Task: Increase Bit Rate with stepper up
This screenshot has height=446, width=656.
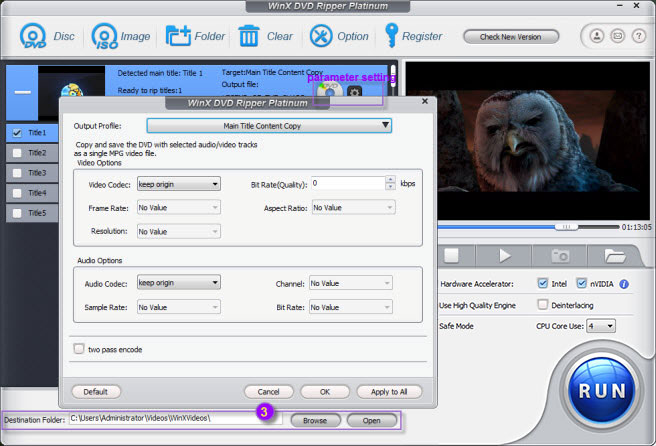Action: (390, 179)
